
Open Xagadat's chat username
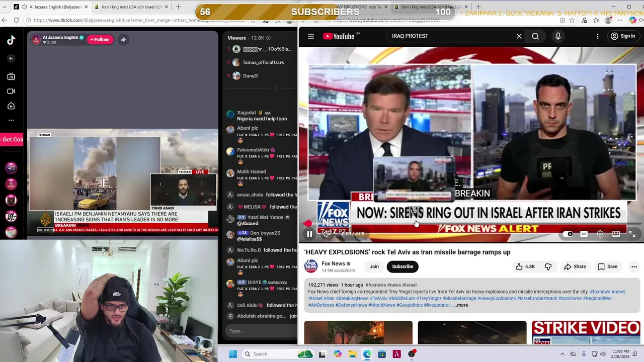(x=247, y=113)
